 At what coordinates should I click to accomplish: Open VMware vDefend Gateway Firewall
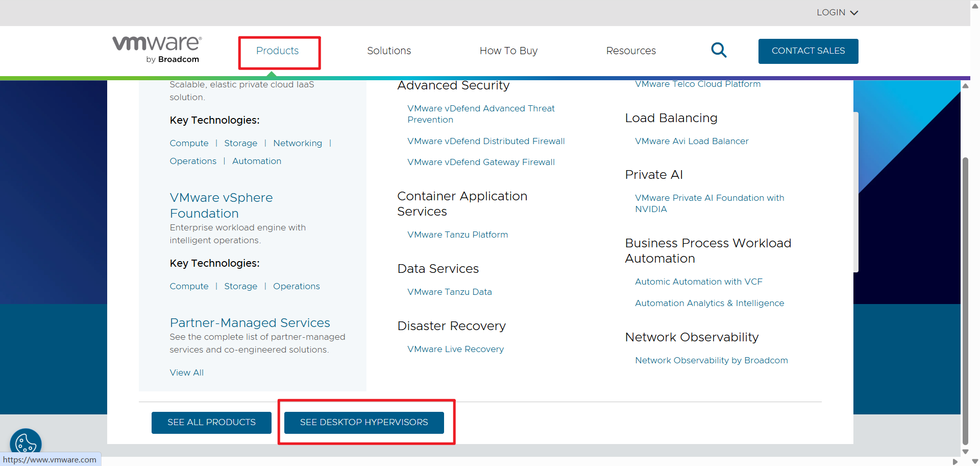coord(481,162)
